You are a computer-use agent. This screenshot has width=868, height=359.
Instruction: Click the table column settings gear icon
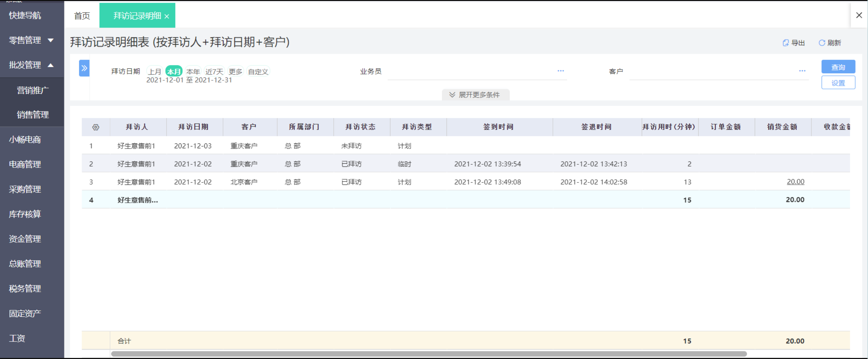point(96,127)
